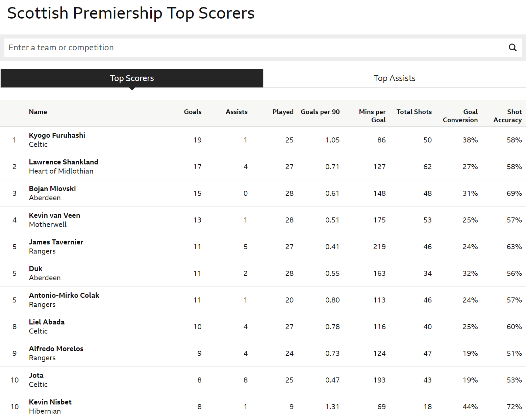This screenshot has width=526, height=420.
Task: Select James Tavernier of Rangers
Action: (x=56, y=242)
